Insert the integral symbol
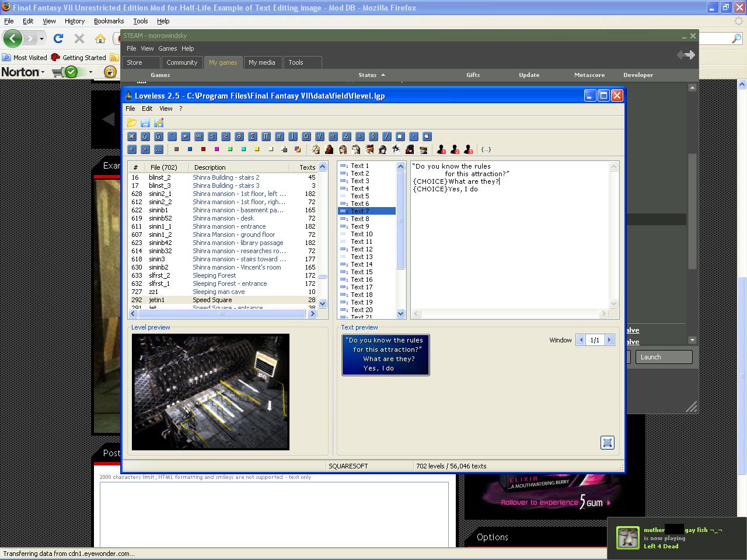 point(292,136)
